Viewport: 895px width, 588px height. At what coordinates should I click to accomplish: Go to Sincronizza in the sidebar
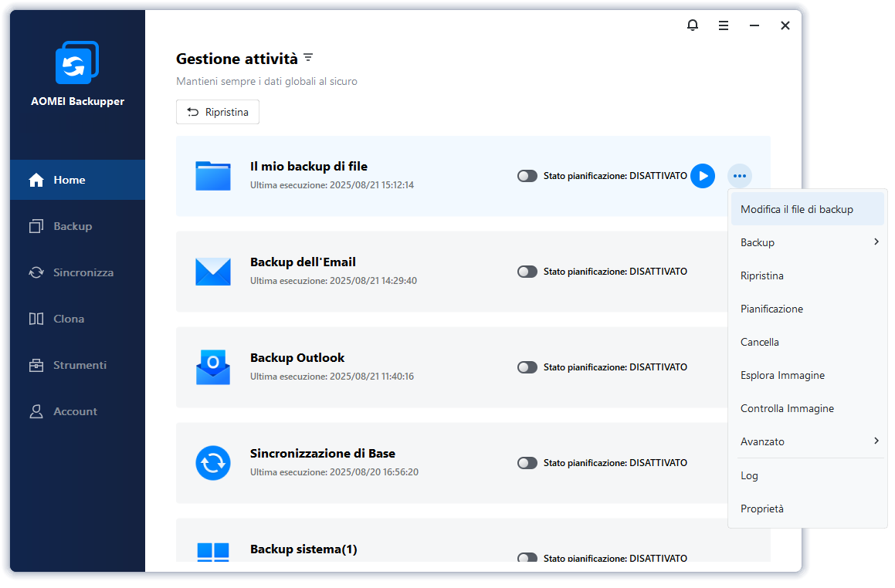(x=77, y=272)
